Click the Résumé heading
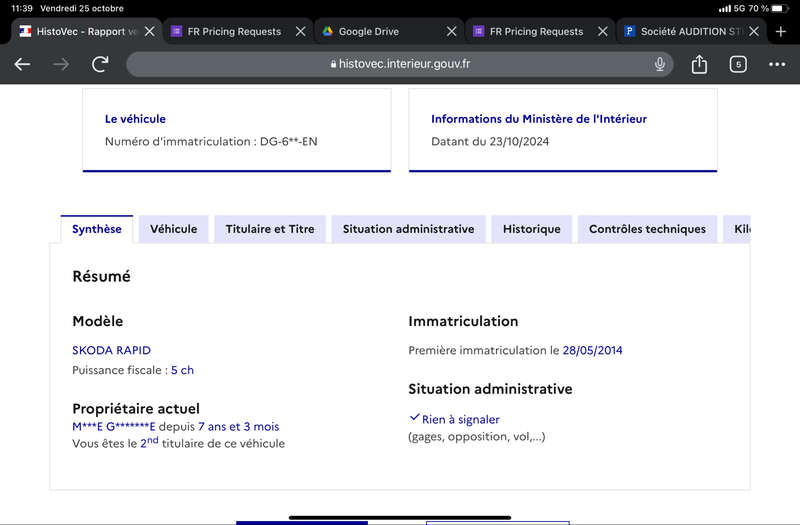The height and width of the screenshot is (525, 800). click(x=102, y=276)
